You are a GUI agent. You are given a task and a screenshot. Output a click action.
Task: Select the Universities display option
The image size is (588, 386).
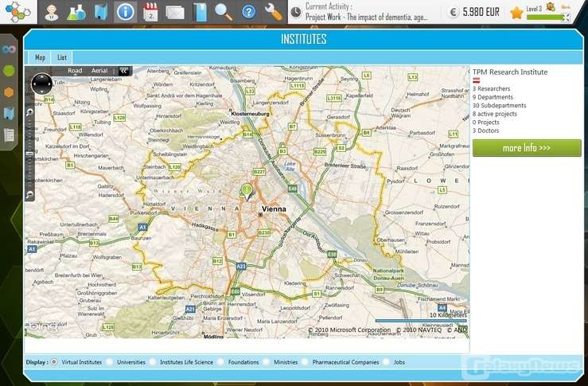[x=110, y=362]
